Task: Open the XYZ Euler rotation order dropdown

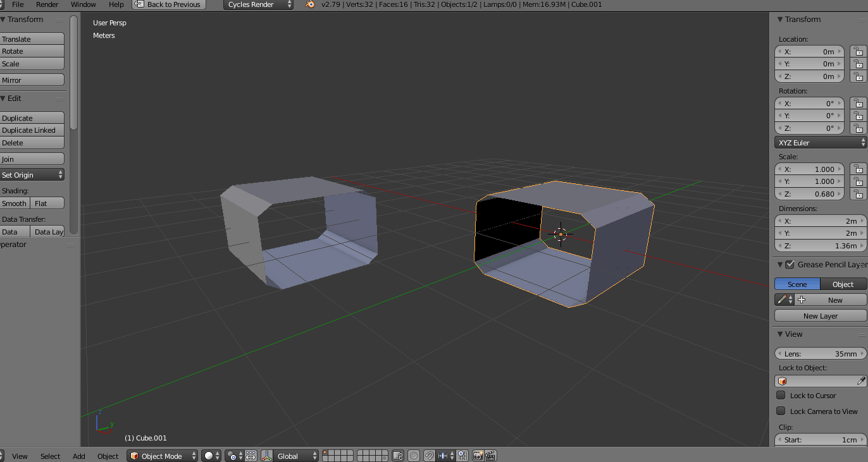Action: (820, 142)
